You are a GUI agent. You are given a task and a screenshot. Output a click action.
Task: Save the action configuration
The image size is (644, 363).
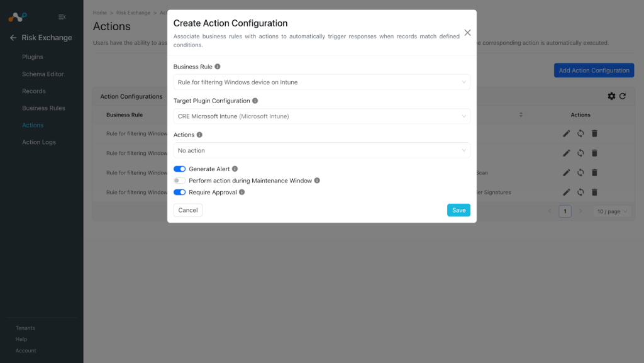coord(458,210)
